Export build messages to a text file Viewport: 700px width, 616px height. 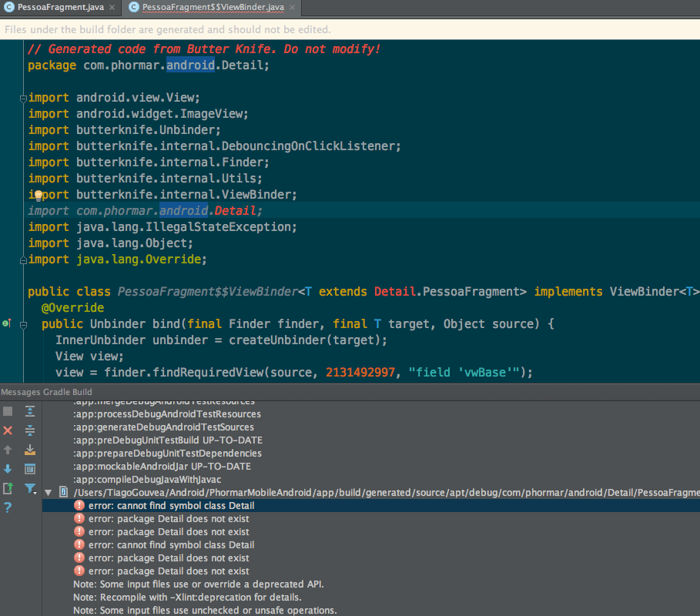(x=7, y=487)
